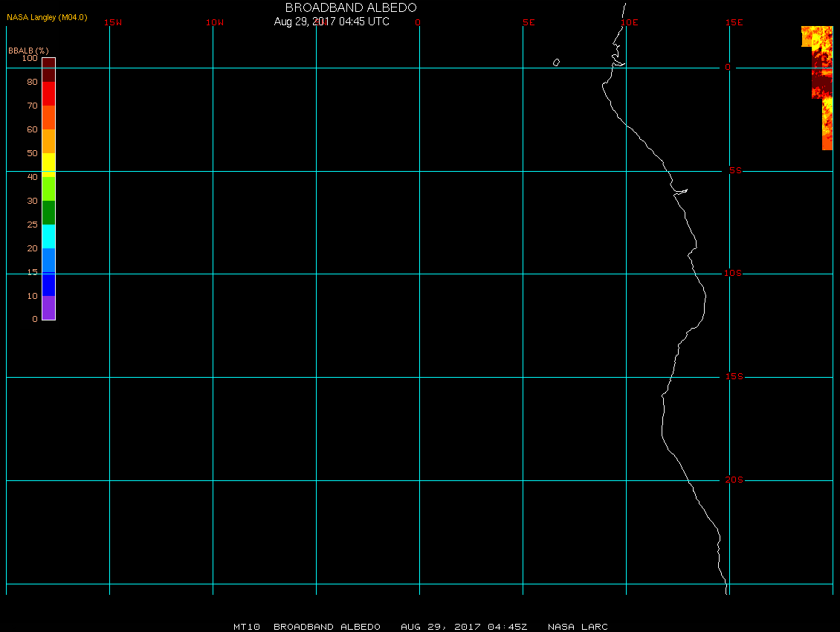Click the Aug 29, 2017 04:45 UTC timestamp
840x632 pixels.
point(332,22)
